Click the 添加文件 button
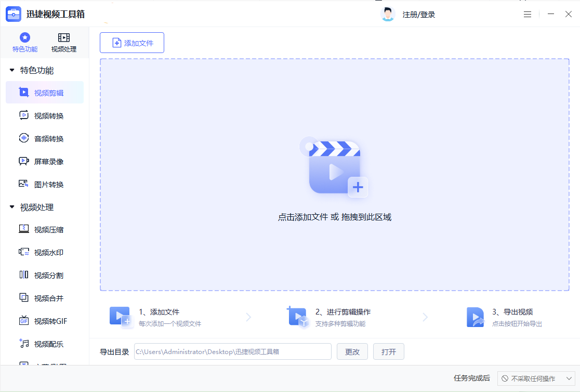Viewport: 580px width, 392px height. 131,43
